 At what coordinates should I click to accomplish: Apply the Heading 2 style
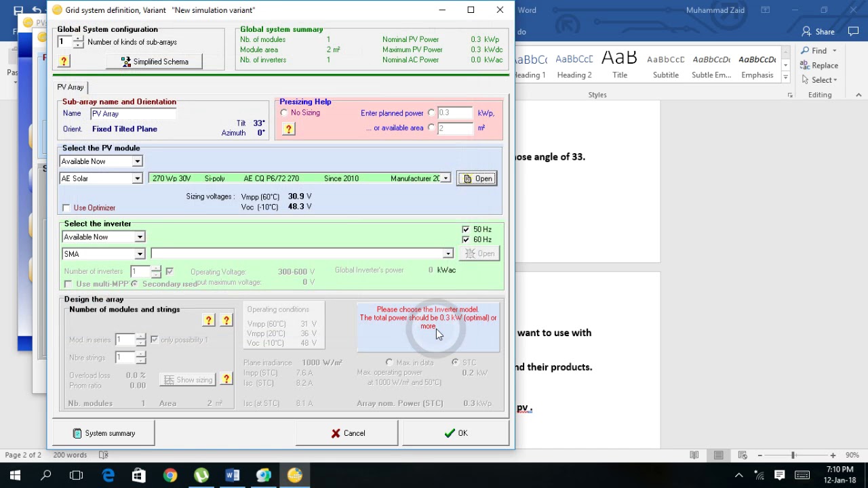click(x=574, y=66)
